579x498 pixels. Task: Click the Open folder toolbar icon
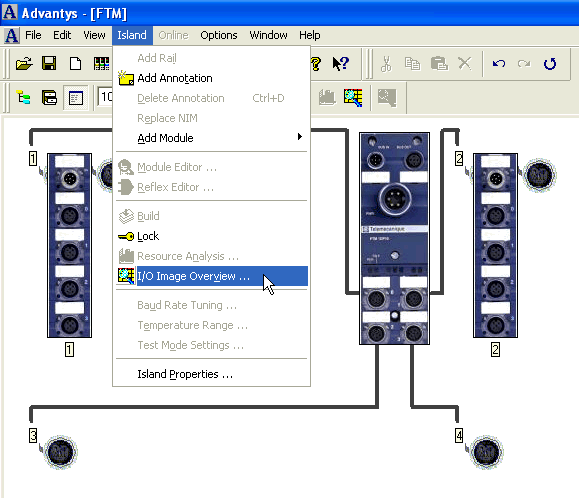pos(24,63)
